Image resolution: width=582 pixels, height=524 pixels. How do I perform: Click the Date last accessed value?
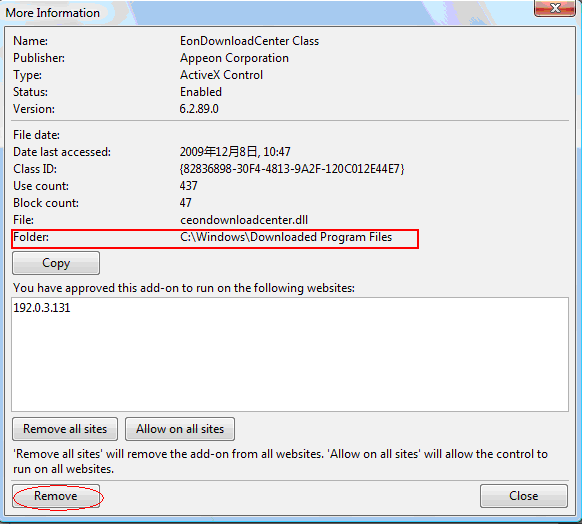[235, 152]
